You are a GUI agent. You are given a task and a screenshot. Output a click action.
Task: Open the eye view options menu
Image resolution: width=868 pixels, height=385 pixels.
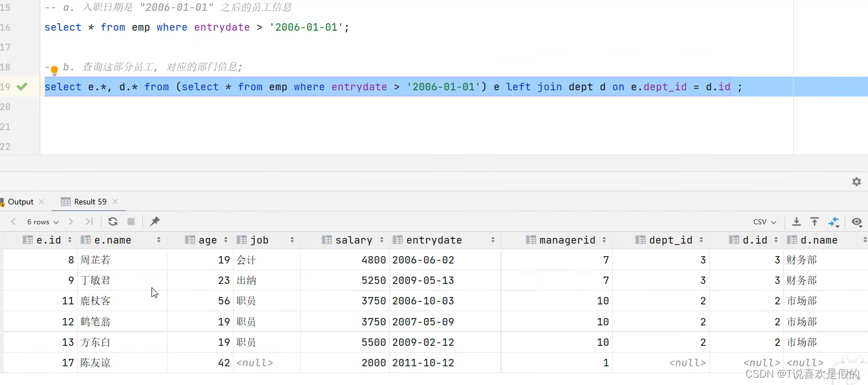857,221
